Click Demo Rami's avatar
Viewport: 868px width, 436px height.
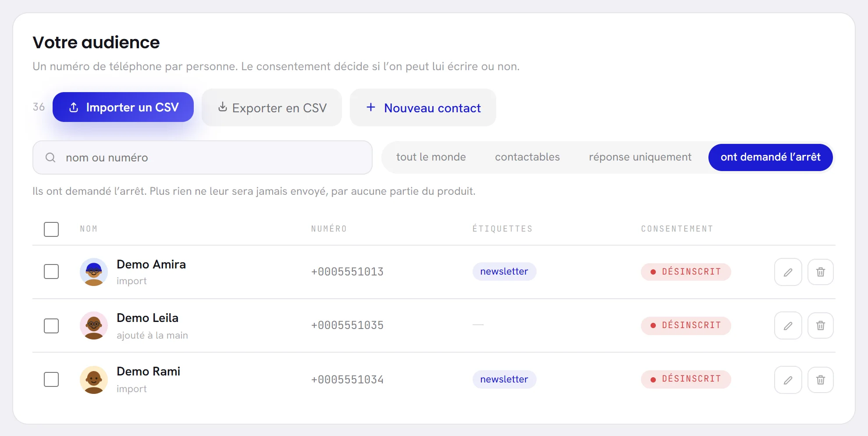click(x=94, y=380)
